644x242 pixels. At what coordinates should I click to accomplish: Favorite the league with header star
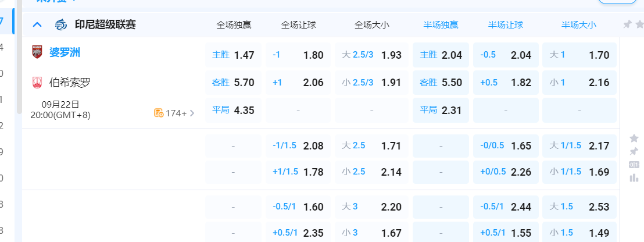(x=640, y=24)
